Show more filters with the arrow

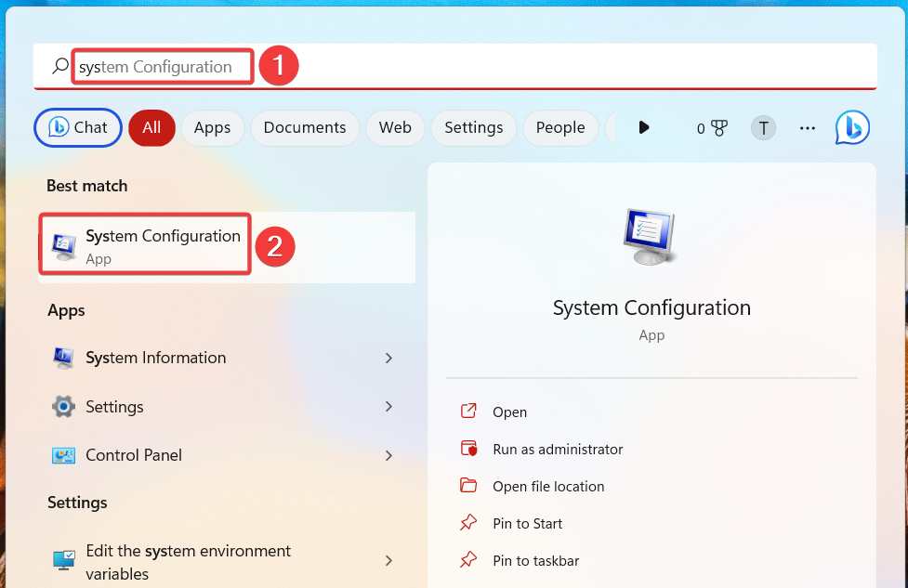pos(644,127)
